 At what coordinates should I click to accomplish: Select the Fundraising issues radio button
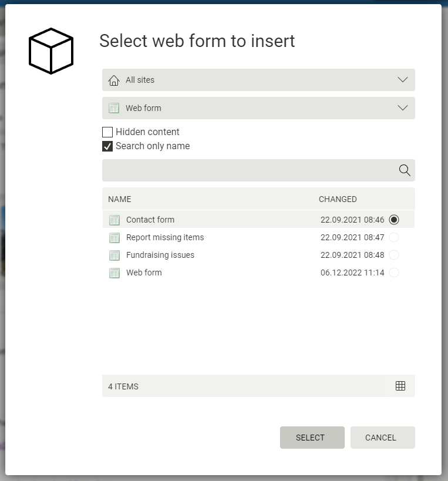[394, 255]
